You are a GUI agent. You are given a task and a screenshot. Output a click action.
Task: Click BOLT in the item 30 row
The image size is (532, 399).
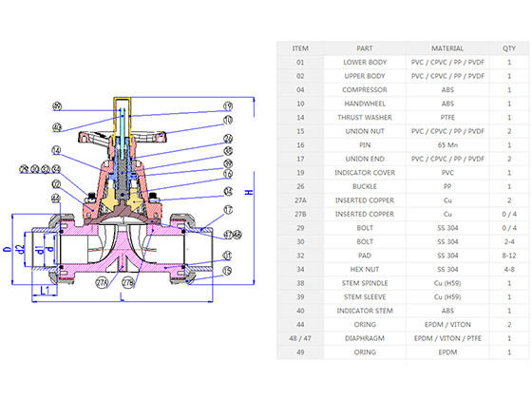[x=365, y=242]
